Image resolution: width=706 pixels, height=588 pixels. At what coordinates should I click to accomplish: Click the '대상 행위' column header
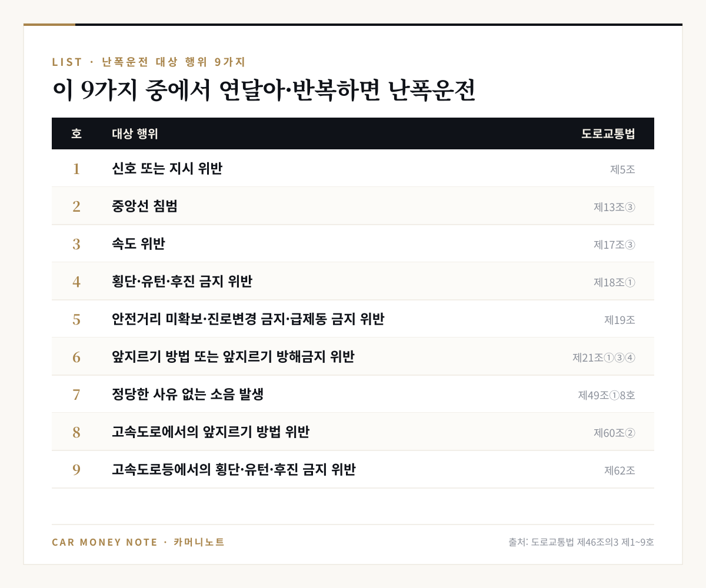click(x=135, y=133)
